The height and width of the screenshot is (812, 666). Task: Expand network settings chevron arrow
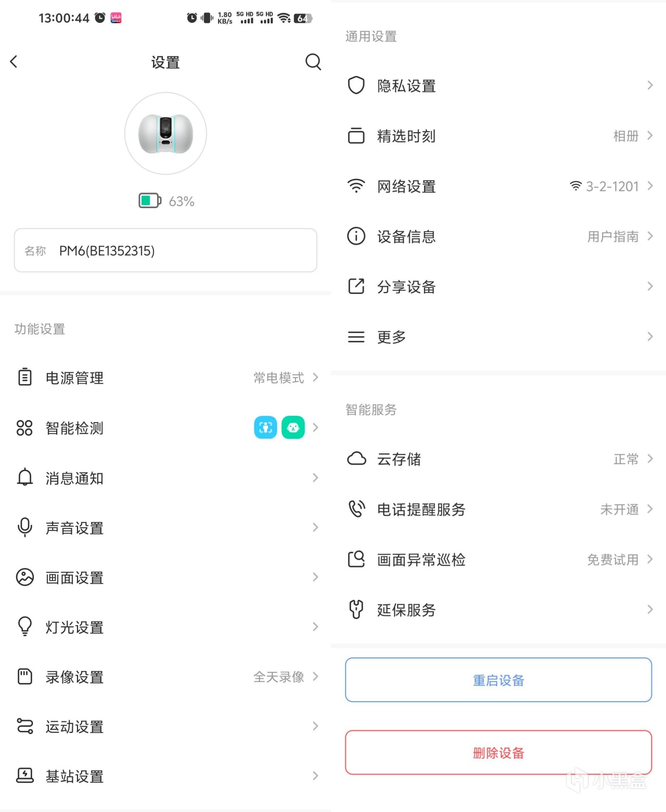(650, 186)
